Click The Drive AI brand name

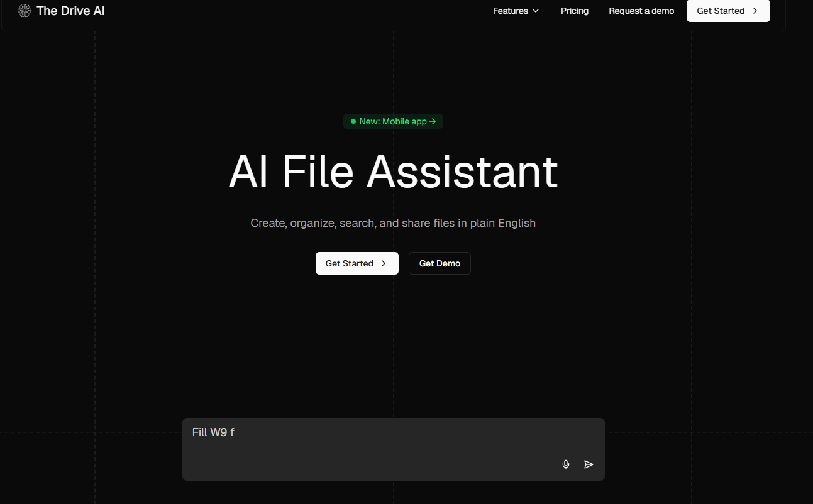(x=70, y=11)
